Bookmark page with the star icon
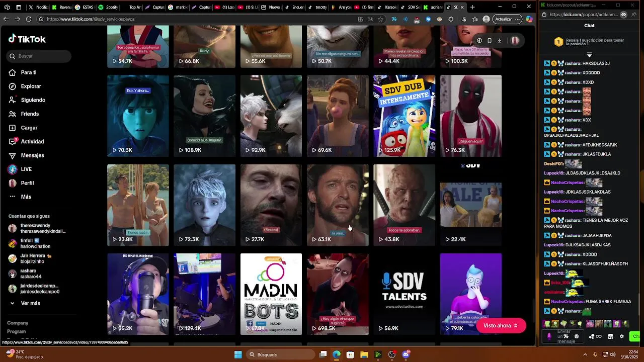This screenshot has width=644, height=362. pos(380,19)
